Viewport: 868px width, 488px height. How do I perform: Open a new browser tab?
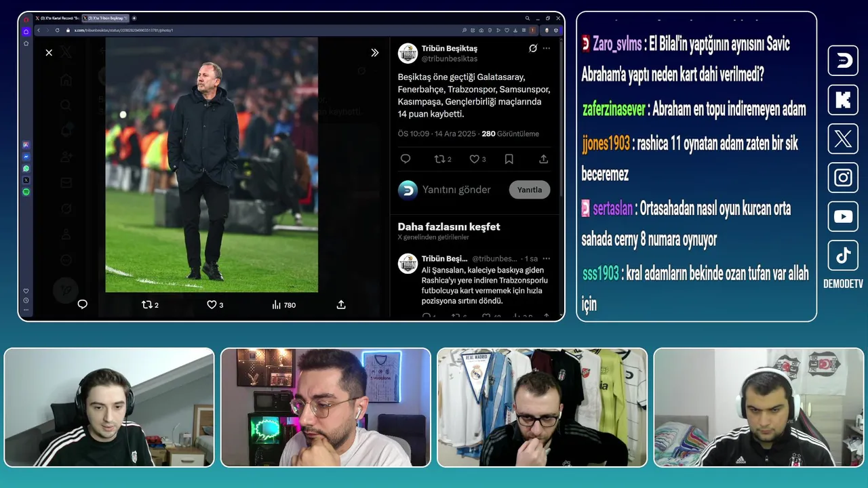coord(134,18)
